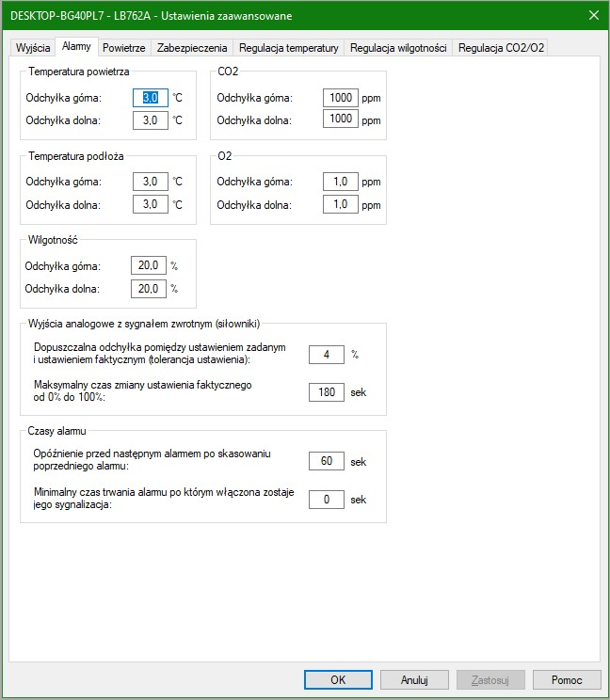Screen dimensions: 610x700
Task: Click the Wyjścia analogowe z sygnałem zwrotnym label
Action: pyautogui.click(x=144, y=324)
